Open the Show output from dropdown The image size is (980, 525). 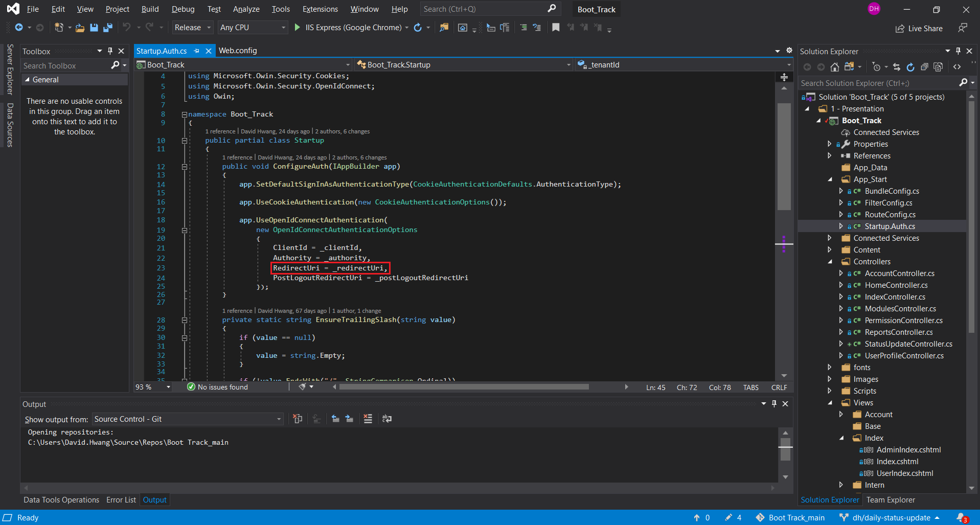(188, 419)
